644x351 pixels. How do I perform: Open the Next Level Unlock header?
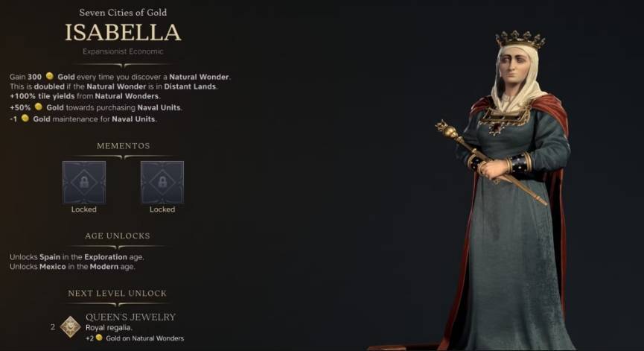118,294
